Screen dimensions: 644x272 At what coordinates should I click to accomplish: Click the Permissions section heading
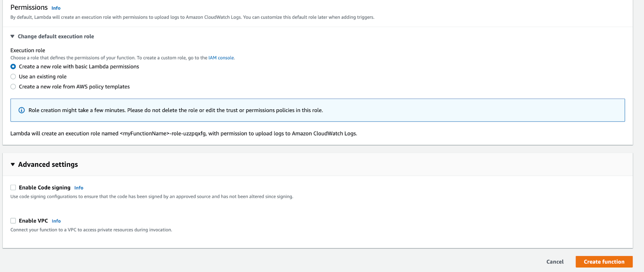pos(29,7)
